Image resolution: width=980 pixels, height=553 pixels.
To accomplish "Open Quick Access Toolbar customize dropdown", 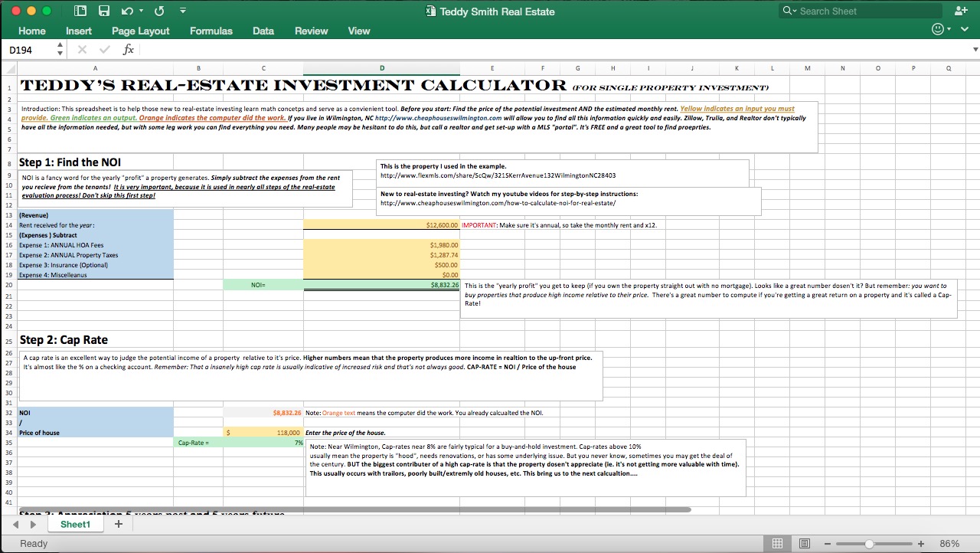I will (182, 11).
